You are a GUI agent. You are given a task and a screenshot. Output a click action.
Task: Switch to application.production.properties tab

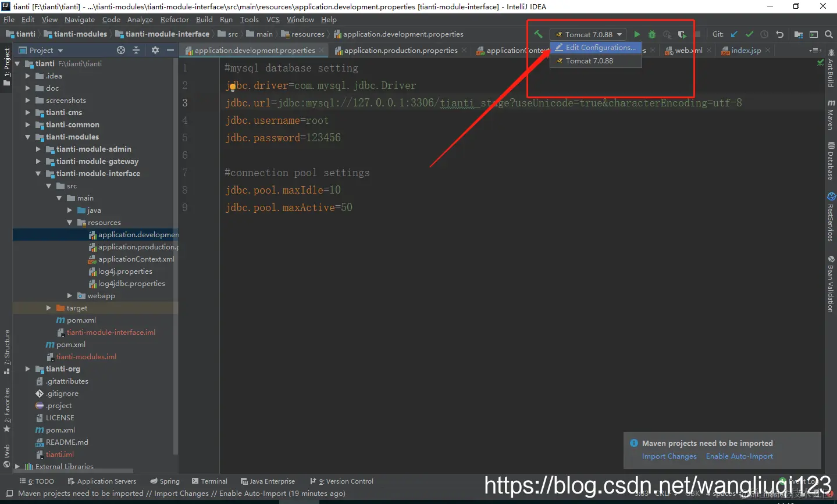[401, 51]
